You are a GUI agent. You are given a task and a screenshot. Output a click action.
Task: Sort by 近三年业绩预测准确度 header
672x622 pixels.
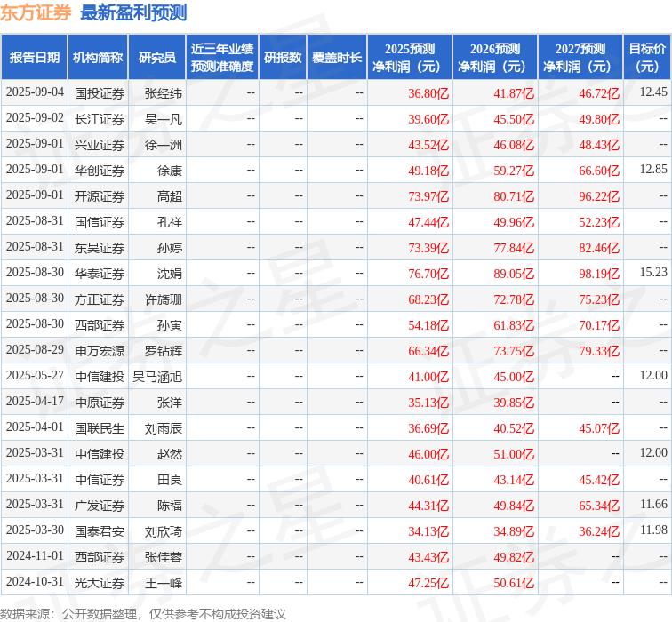click(x=222, y=58)
